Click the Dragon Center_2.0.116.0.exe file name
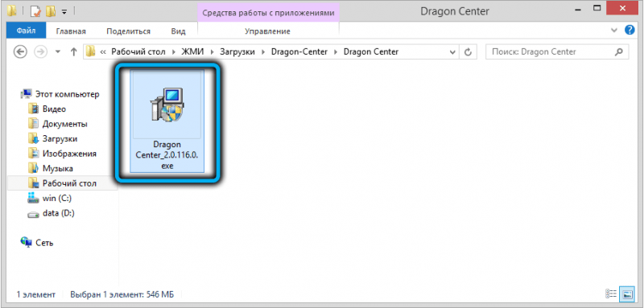Image resolution: width=644 pixels, height=308 pixels. coord(167,155)
